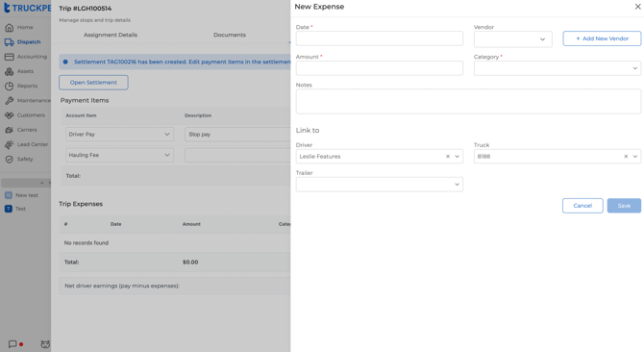Screen dimensions: 644x352
Task: Open the 'Test' workspace icon
Action: pyautogui.click(x=9, y=209)
